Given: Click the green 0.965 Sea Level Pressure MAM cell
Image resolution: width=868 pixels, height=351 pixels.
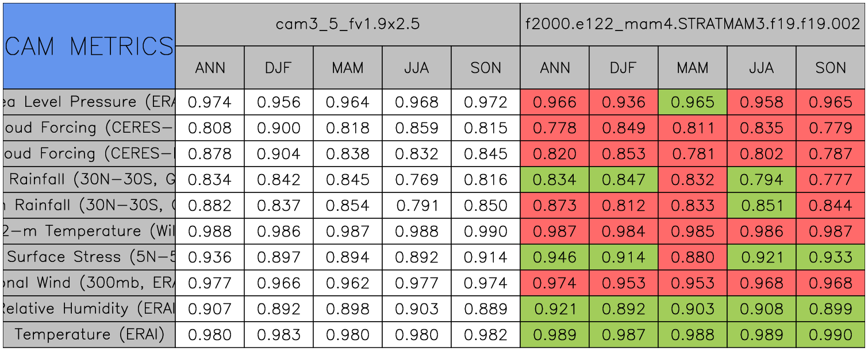Looking at the screenshot, I should [x=692, y=102].
